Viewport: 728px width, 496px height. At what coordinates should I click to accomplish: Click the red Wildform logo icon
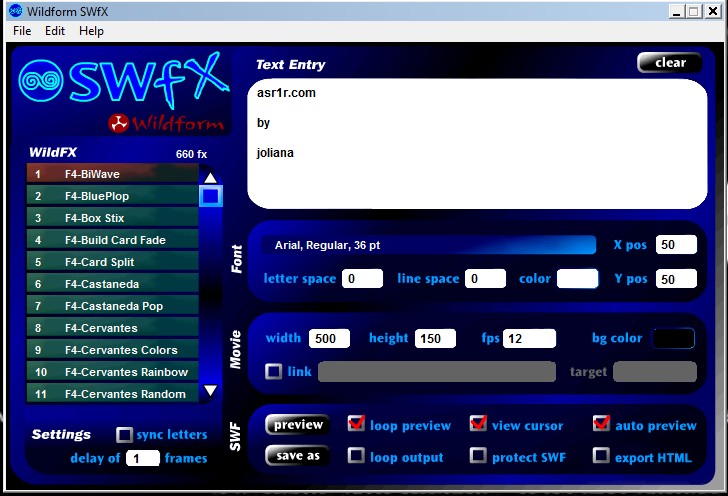click(x=118, y=124)
